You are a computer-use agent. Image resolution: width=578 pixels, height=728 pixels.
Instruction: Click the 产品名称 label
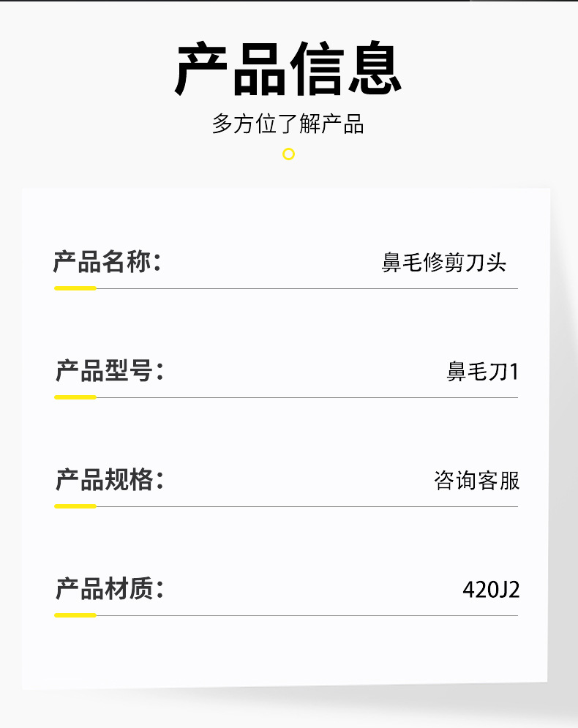[x=107, y=262]
